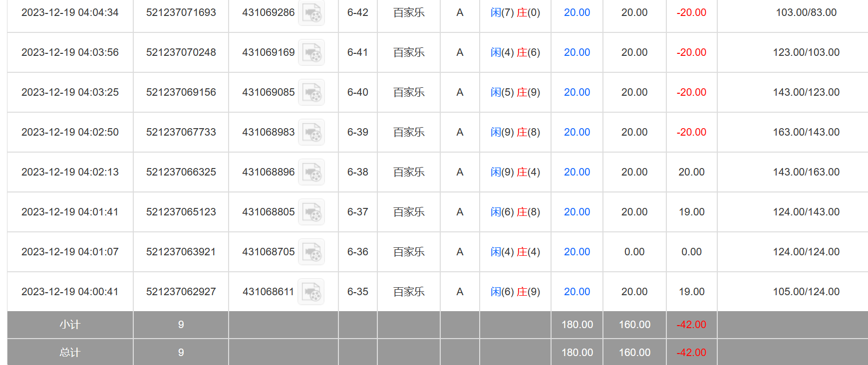Select order number 521237065123
This screenshot has height=365, width=868.
coord(181,212)
